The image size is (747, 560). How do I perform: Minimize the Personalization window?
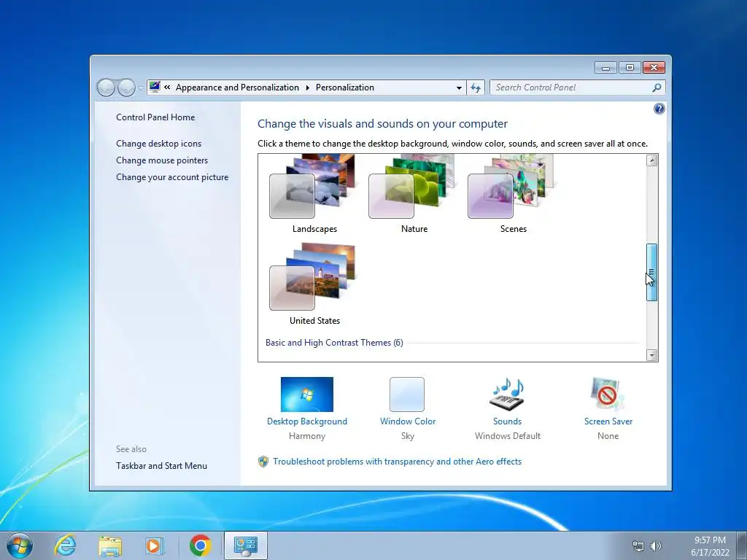pos(605,68)
